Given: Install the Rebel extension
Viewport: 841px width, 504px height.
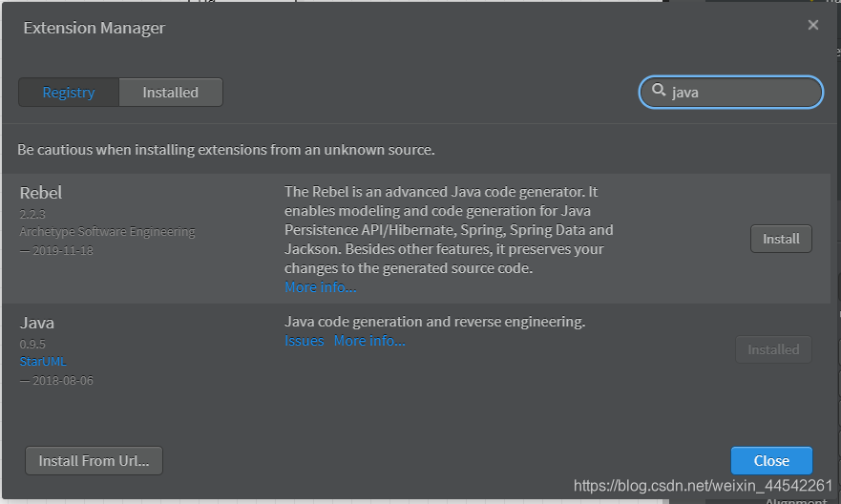Looking at the screenshot, I should tap(781, 239).
